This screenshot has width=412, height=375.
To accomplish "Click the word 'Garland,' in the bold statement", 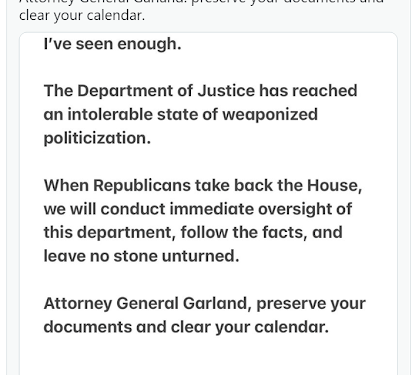I will pyautogui.click(x=217, y=303).
